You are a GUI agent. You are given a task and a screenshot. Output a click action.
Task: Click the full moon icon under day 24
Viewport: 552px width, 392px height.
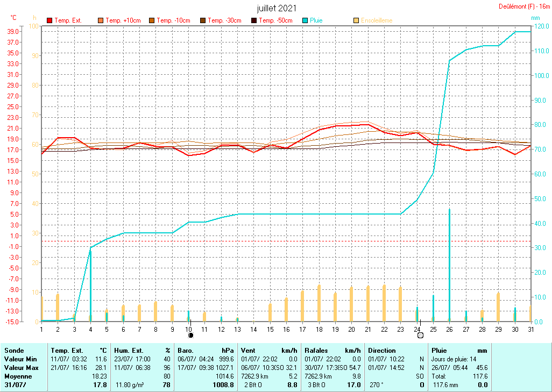click(420, 335)
